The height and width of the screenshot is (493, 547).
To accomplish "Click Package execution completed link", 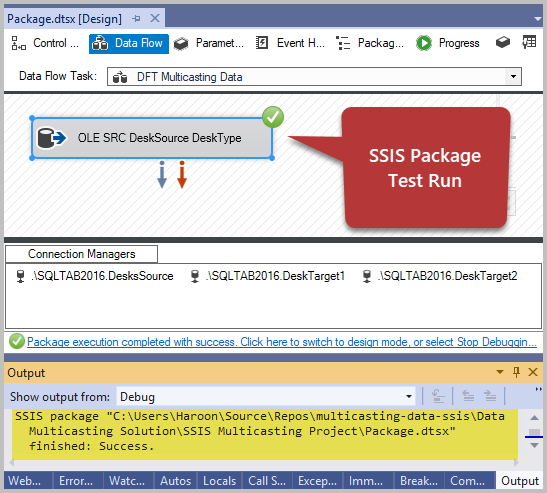I will pyautogui.click(x=282, y=342).
